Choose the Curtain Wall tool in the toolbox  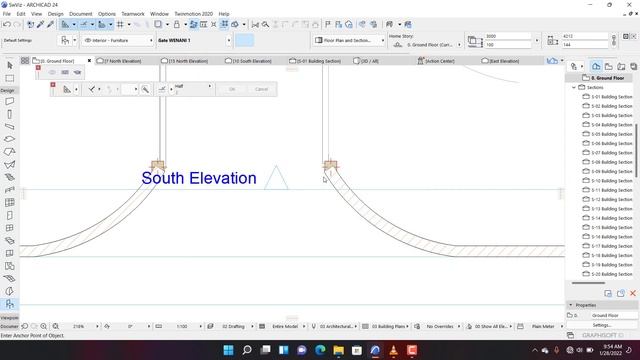(10, 202)
